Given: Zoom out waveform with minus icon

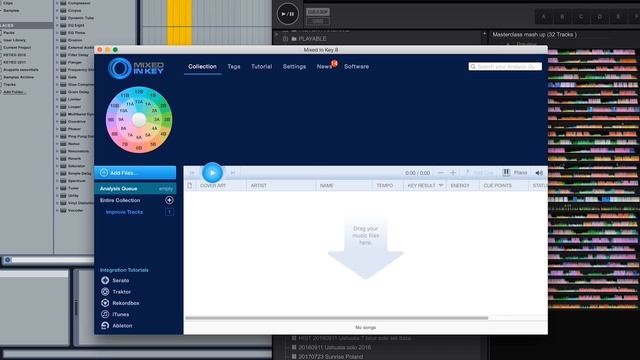Looking at the screenshot, I should point(440,173).
